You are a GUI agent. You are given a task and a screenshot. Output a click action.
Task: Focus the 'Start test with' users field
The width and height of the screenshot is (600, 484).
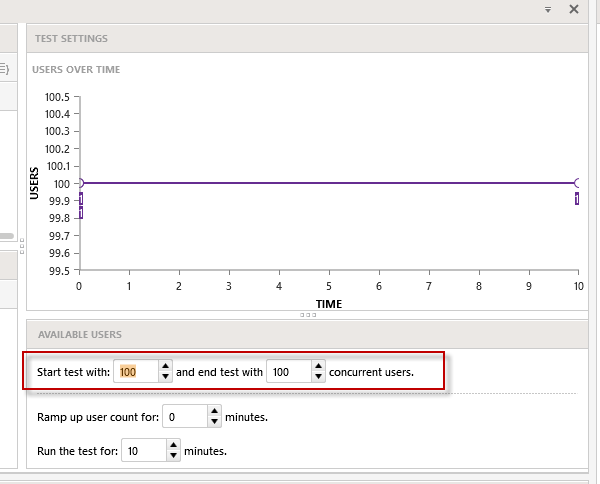pyautogui.click(x=135, y=372)
